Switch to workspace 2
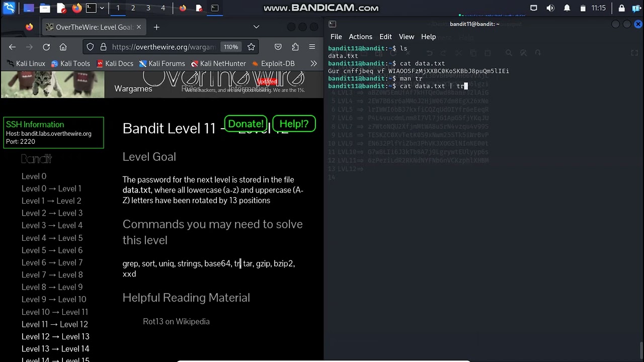The height and width of the screenshot is (362, 644). 133,8
